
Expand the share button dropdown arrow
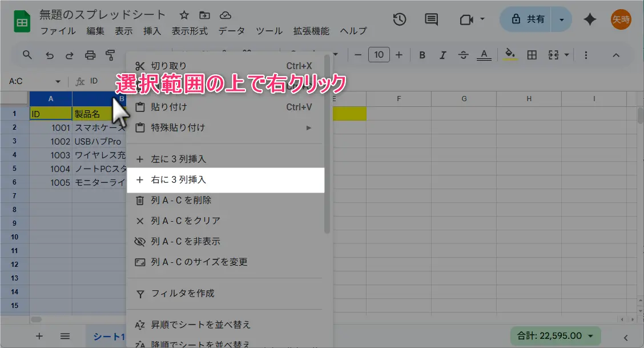(562, 19)
